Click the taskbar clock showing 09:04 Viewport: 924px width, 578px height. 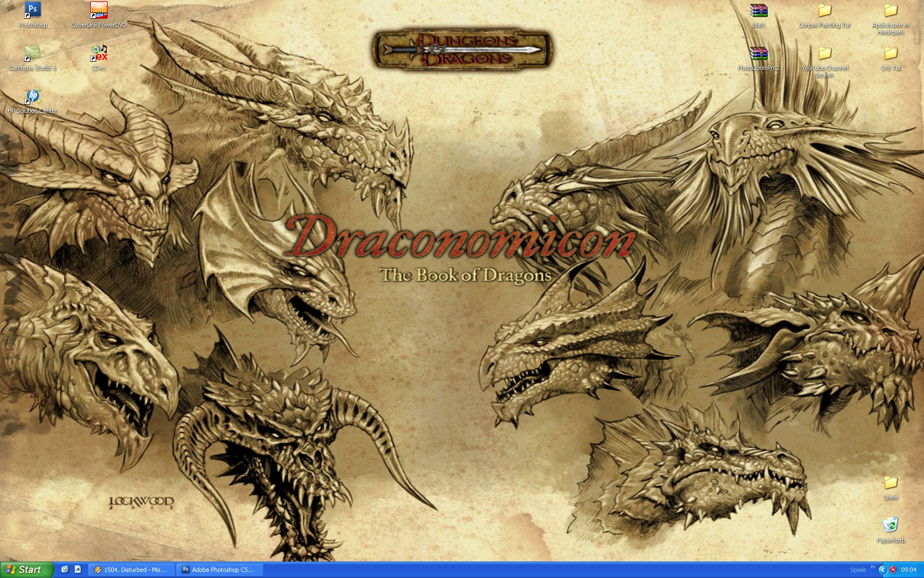[909, 570]
